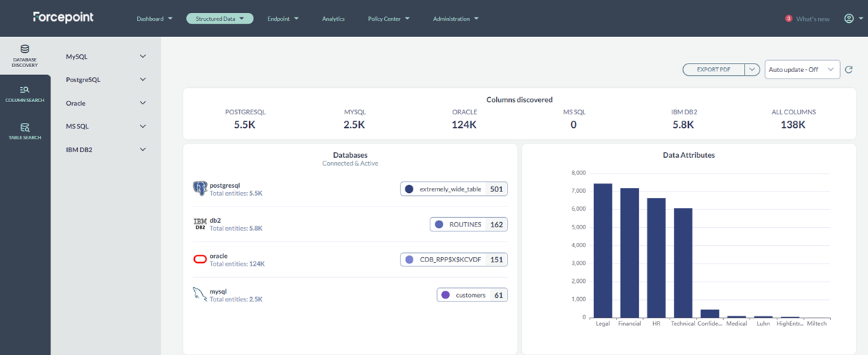The width and height of the screenshot is (868, 355).
Task: Open the user account icon menu
Action: pyautogui.click(x=849, y=19)
